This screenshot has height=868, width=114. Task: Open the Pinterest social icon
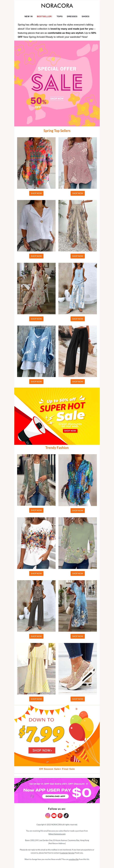click(60, 815)
